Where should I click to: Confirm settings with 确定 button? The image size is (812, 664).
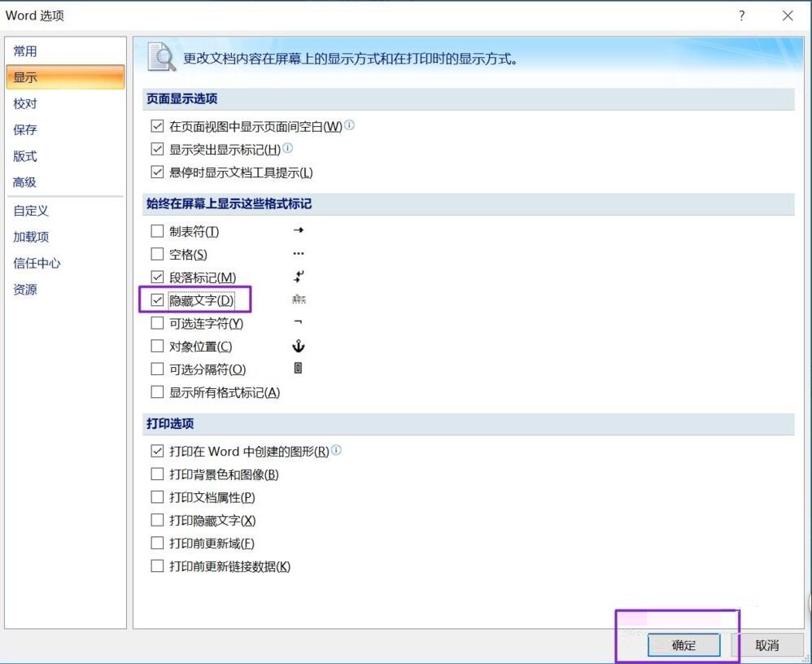(x=683, y=645)
